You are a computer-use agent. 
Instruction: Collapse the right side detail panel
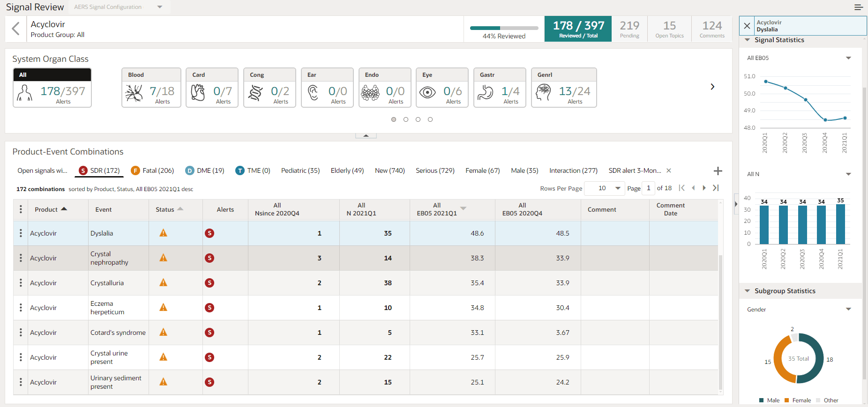point(736,204)
